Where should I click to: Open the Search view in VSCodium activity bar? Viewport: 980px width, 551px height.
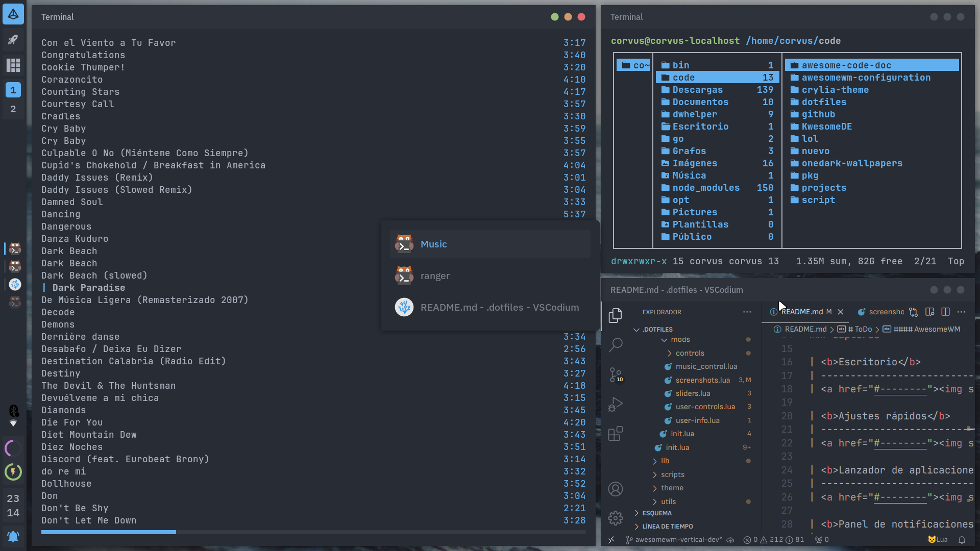616,345
